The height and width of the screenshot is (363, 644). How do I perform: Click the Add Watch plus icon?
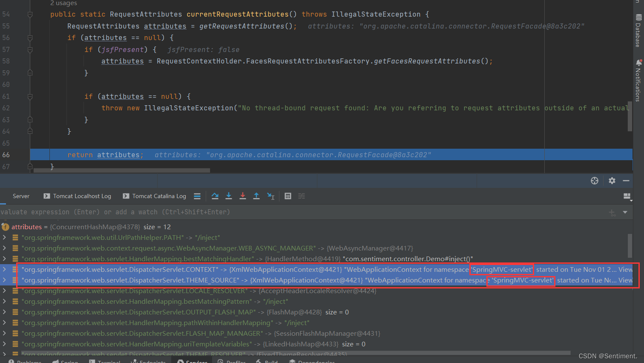pyautogui.click(x=612, y=212)
